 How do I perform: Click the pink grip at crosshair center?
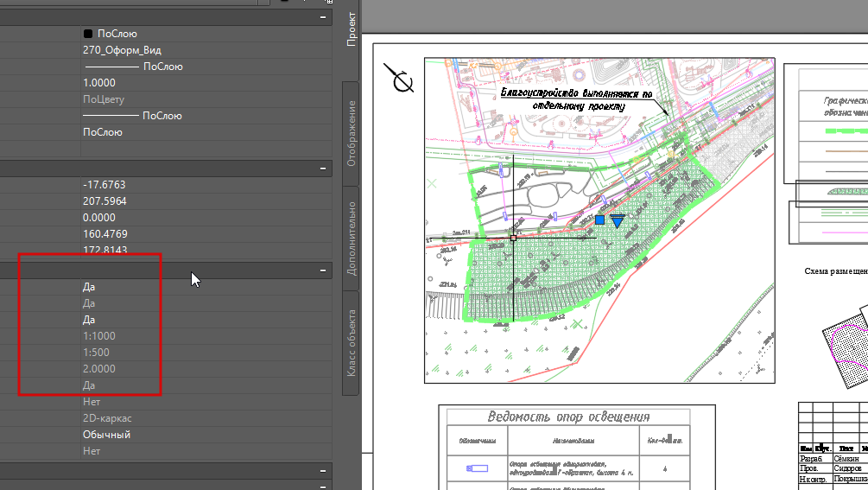pyautogui.click(x=514, y=238)
